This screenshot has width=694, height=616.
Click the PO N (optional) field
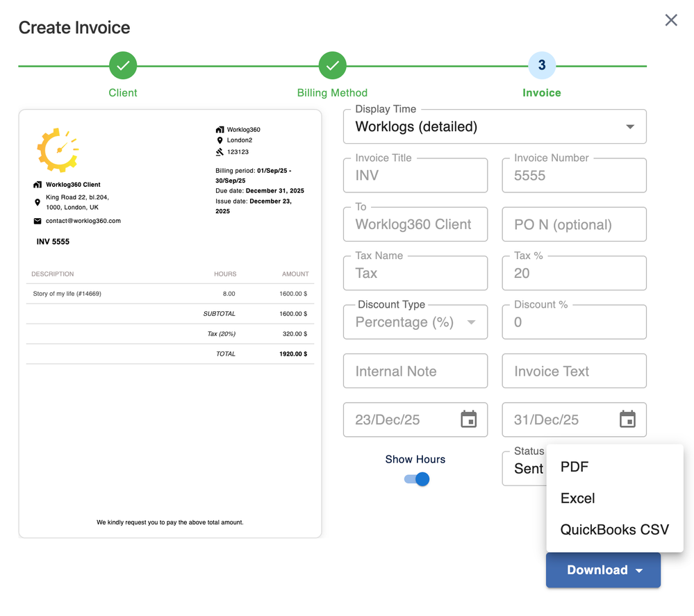[574, 224]
